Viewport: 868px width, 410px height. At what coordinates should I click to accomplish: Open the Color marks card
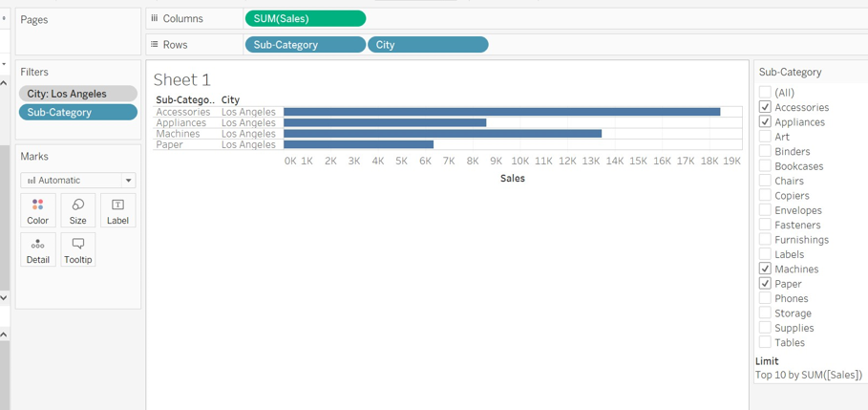[x=37, y=210]
